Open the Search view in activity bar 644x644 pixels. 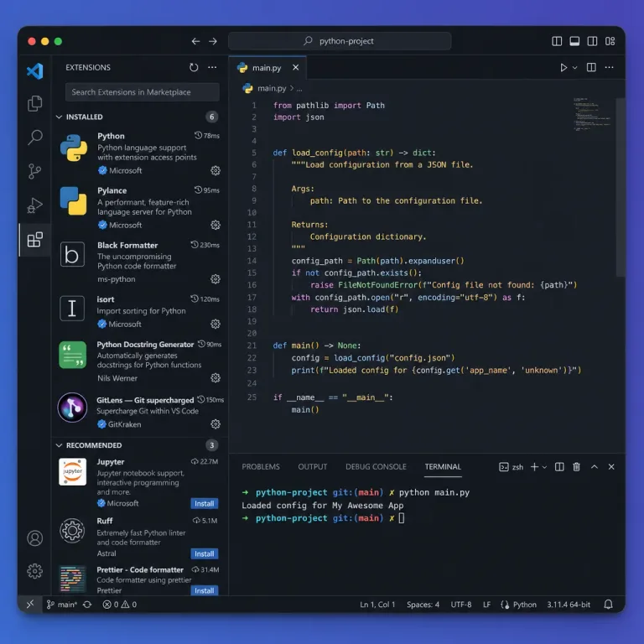pyautogui.click(x=35, y=138)
